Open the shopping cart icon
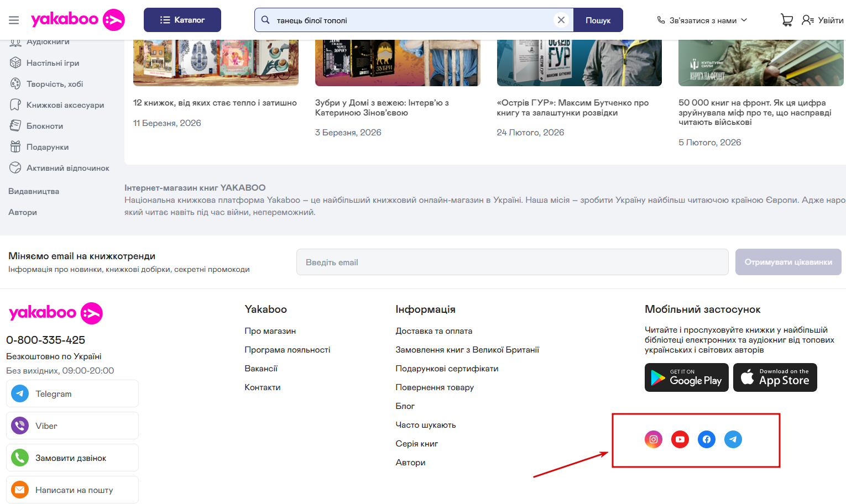The image size is (846, 504). point(787,20)
